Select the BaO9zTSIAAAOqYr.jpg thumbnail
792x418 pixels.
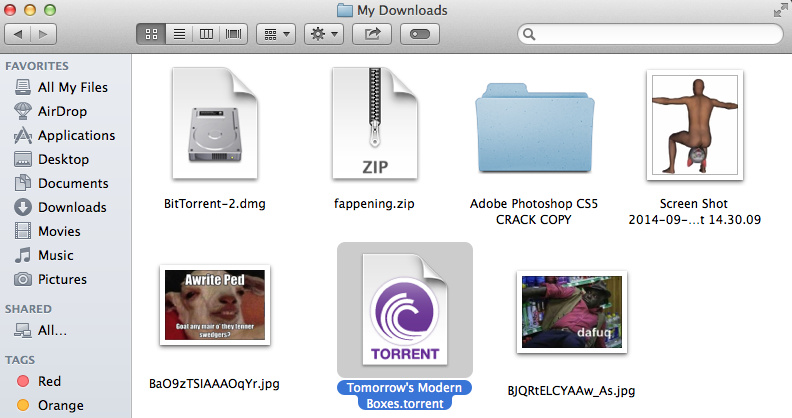pos(215,305)
